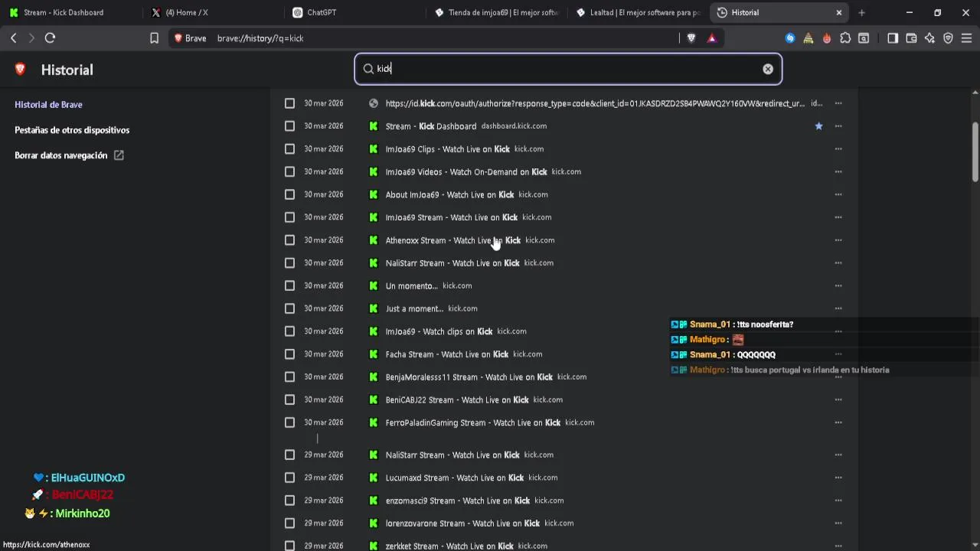Select checkbox for enzomasci9 Stream entry
The image size is (980, 551).
[289, 500]
